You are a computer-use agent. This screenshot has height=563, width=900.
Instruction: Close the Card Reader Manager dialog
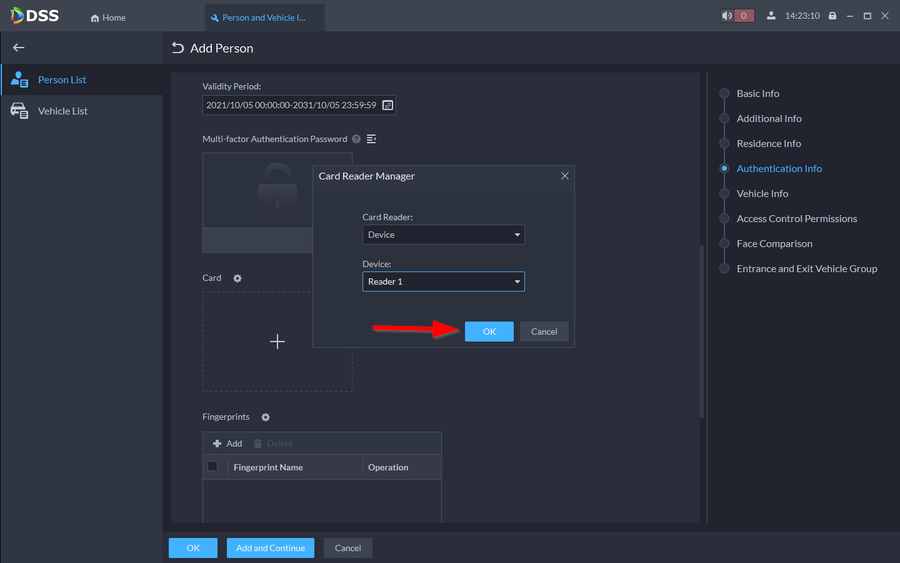pyautogui.click(x=564, y=176)
